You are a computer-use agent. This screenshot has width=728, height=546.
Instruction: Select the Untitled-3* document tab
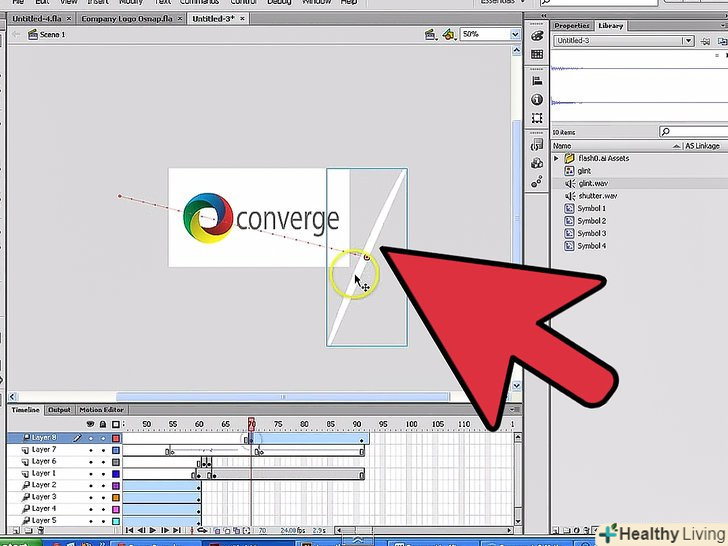[218, 19]
